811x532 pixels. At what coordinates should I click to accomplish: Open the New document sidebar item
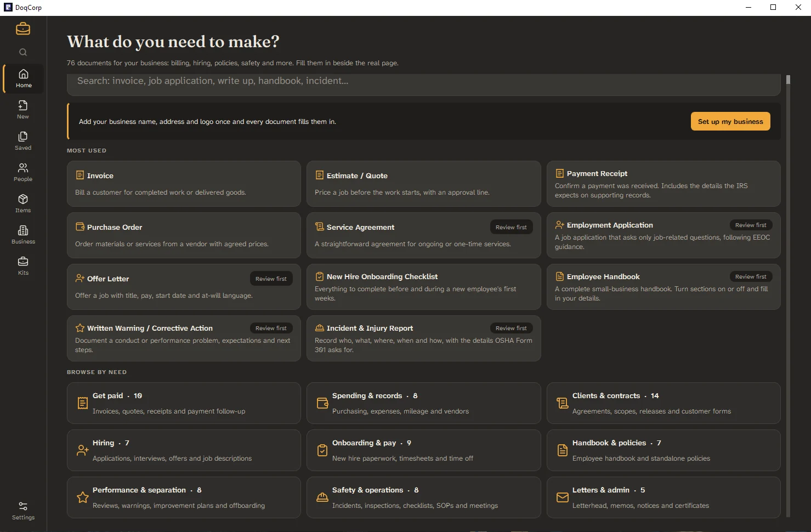[x=23, y=110]
